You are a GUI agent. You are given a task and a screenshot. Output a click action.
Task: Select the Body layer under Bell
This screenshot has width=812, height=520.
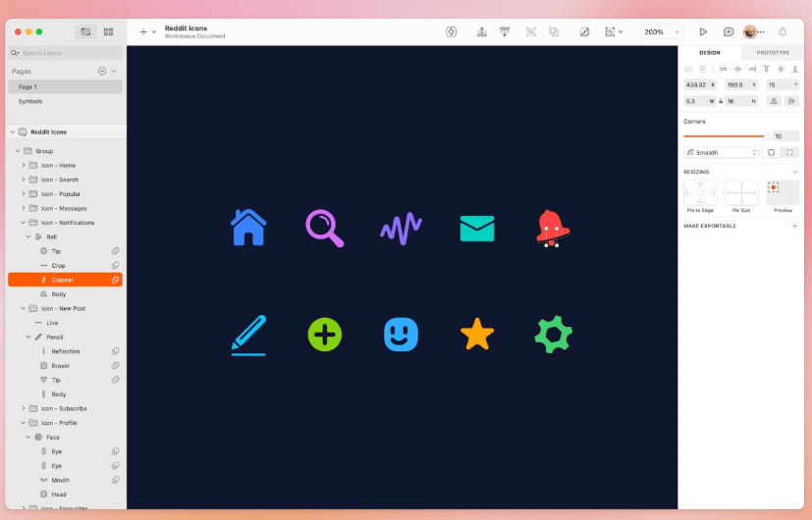(65, 294)
